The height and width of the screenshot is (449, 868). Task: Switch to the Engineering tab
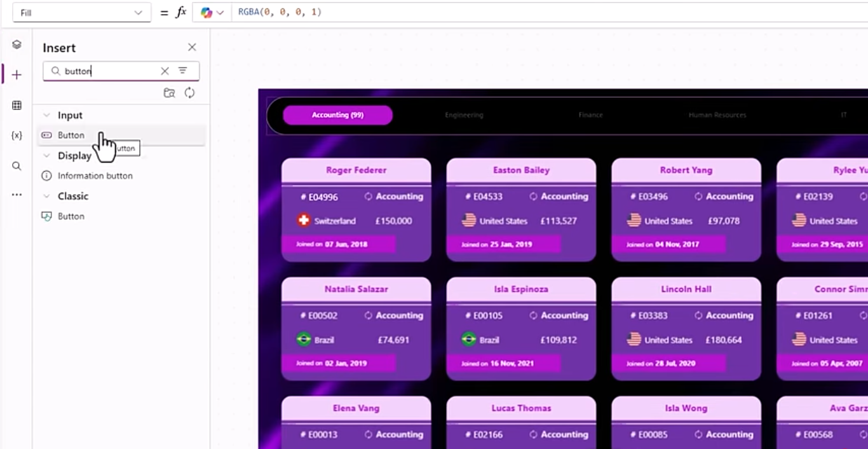tap(464, 115)
